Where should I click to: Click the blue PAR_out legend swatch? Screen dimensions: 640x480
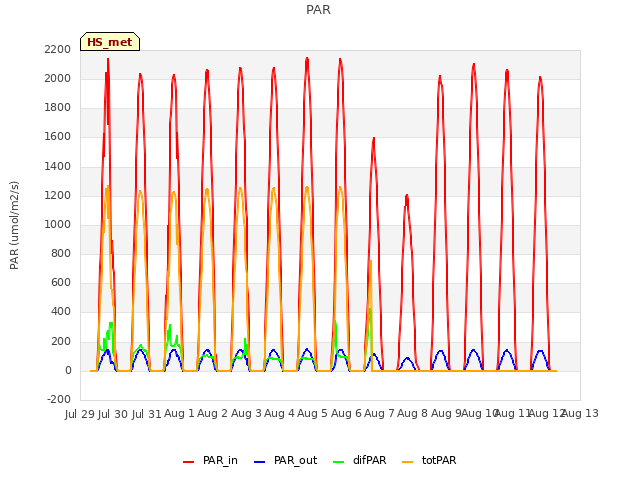259,461
